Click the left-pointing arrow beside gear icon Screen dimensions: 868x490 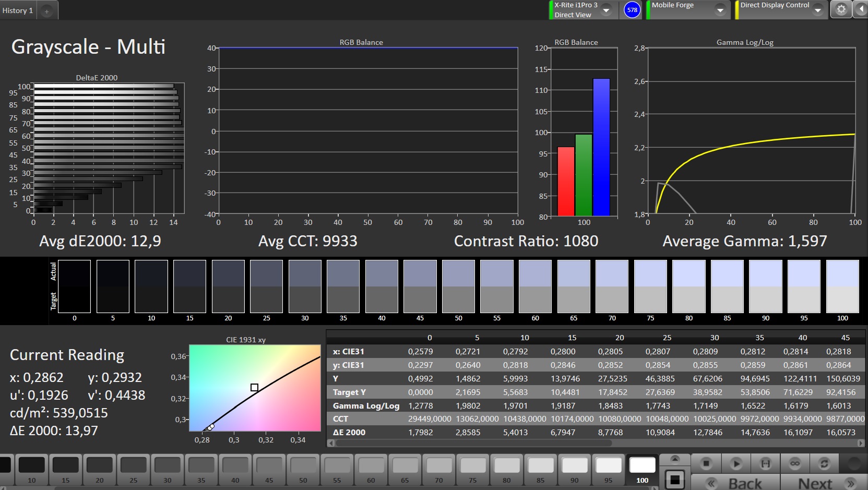tap(860, 9)
